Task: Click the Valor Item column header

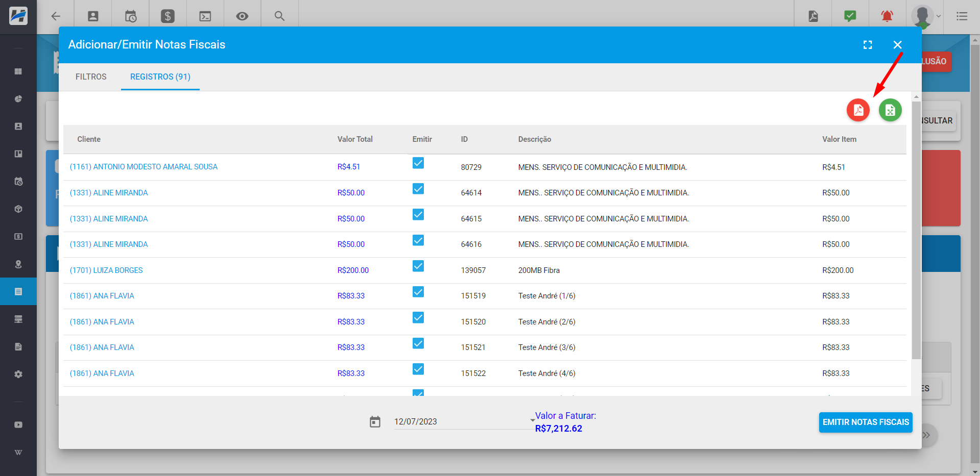Action: click(839, 139)
